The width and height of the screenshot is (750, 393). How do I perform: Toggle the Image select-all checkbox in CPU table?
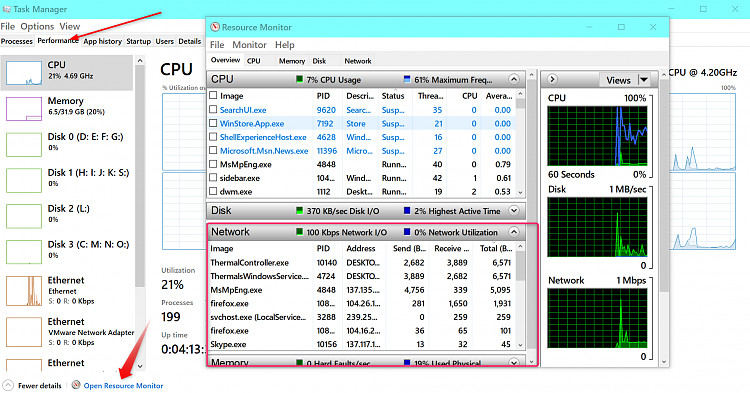click(213, 96)
